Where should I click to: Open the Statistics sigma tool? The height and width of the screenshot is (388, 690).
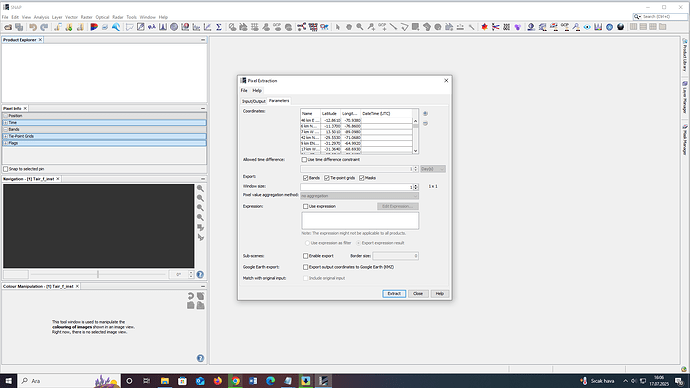click(x=219, y=27)
